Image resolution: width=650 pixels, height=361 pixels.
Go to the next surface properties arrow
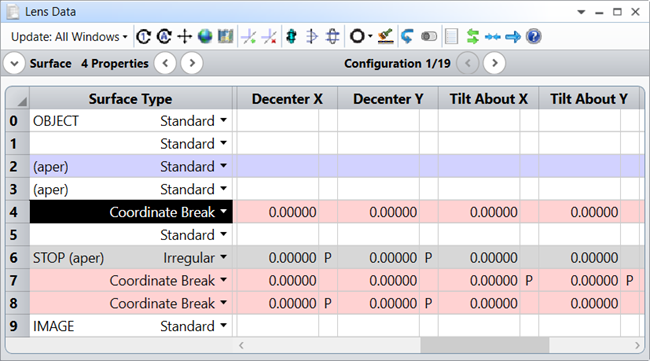coord(192,63)
